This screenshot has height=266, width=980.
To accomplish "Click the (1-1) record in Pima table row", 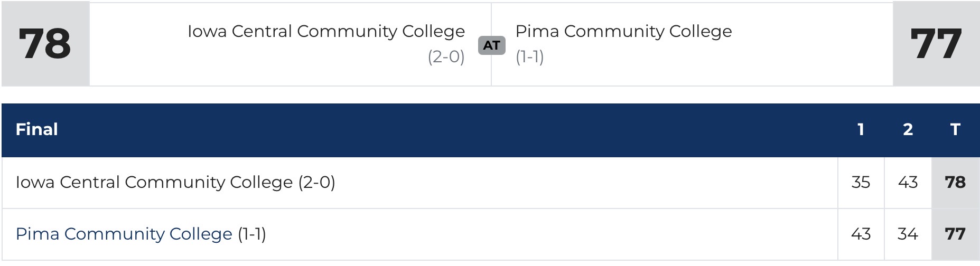I will pyautogui.click(x=252, y=234).
